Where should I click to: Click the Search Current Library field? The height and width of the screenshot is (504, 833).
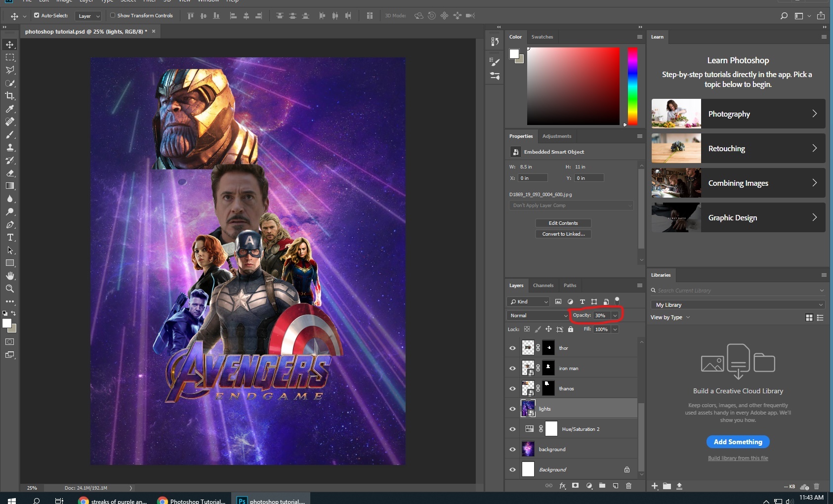tap(738, 291)
